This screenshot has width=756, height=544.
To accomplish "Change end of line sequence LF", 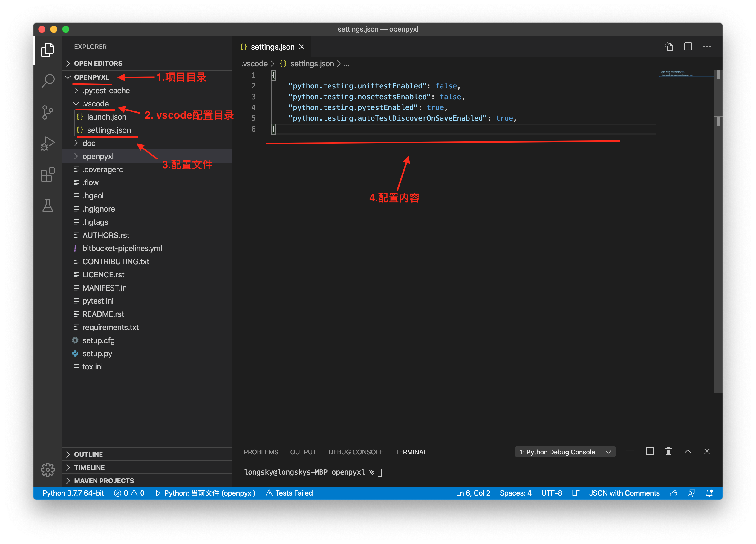I will (x=575, y=493).
